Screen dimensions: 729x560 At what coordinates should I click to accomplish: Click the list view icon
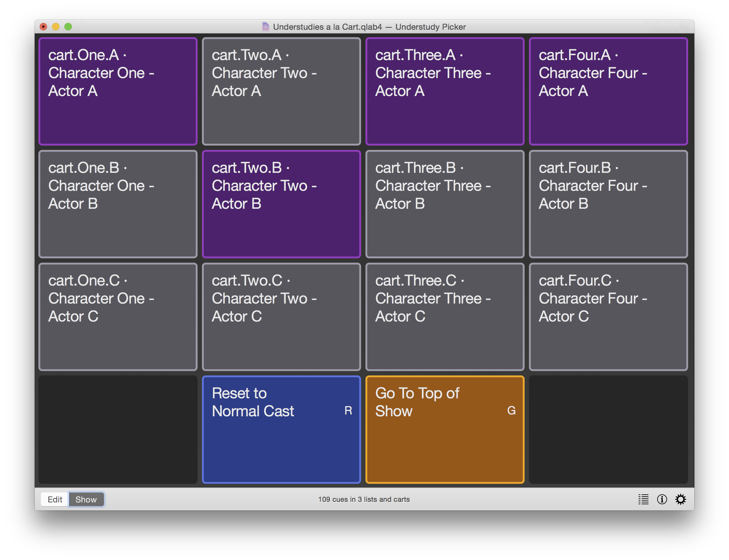pyautogui.click(x=643, y=499)
